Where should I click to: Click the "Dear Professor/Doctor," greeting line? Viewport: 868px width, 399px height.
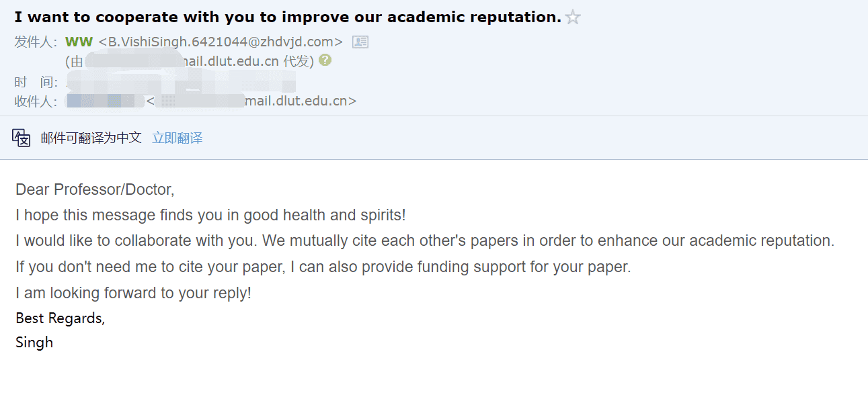95,189
